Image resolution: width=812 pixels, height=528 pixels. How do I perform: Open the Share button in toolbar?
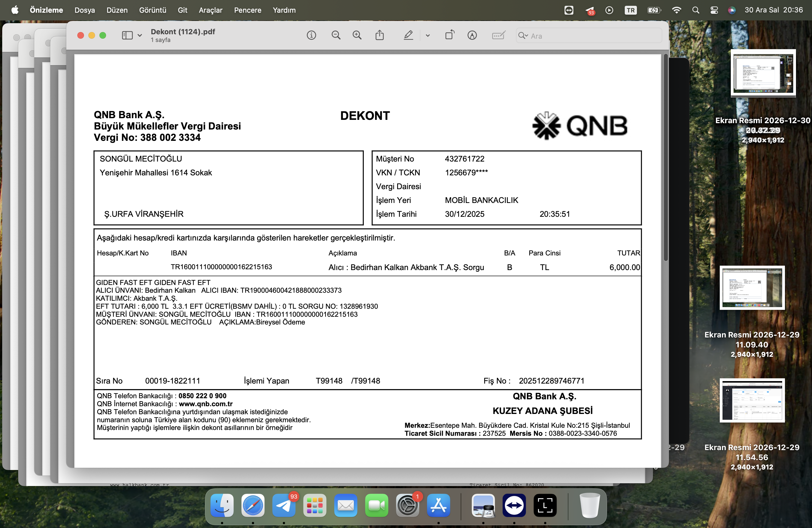pos(379,35)
